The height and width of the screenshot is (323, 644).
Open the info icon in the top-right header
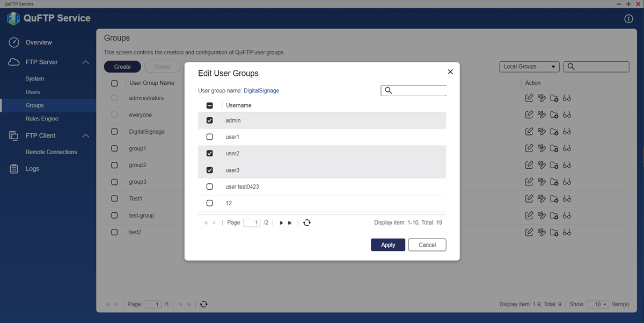pyautogui.click(x=628, y=19)
